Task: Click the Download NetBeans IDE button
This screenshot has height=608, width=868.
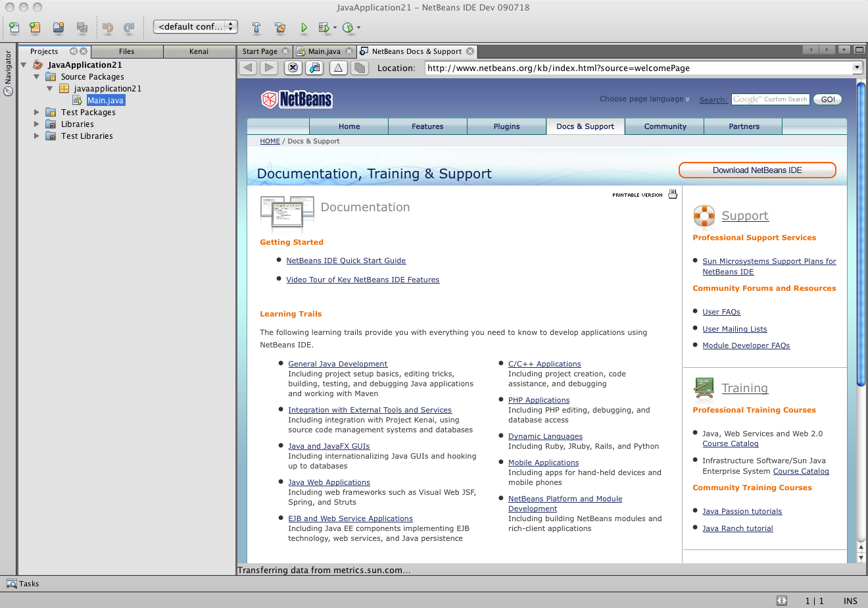Action: (758, 170)
